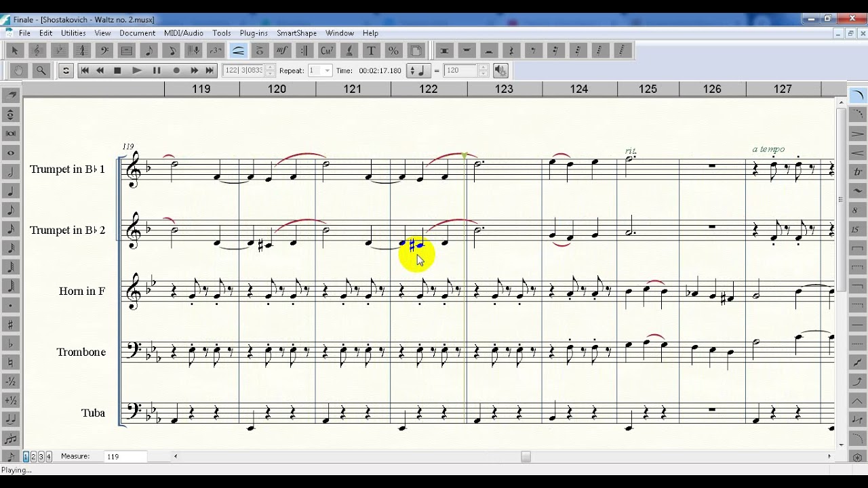Open the tempo beat unit note dropdown
The width and height of the screenshot is (868, 488).
(x=418, y=70)
